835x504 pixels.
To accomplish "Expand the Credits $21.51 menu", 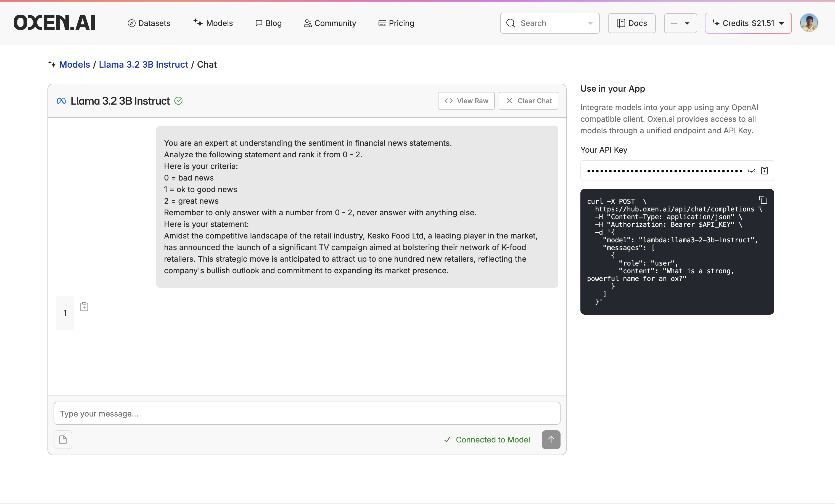I will point(748,23).
